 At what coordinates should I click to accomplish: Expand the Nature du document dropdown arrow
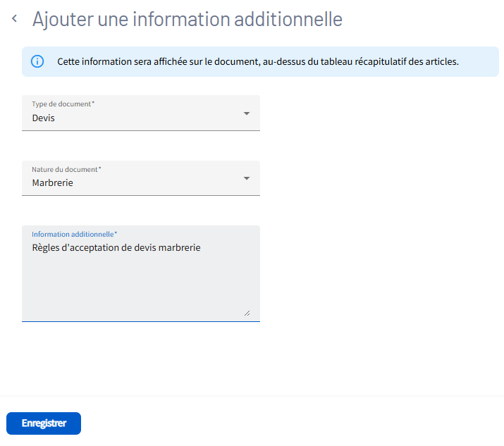pyautogui.click(x=246, y=178)
